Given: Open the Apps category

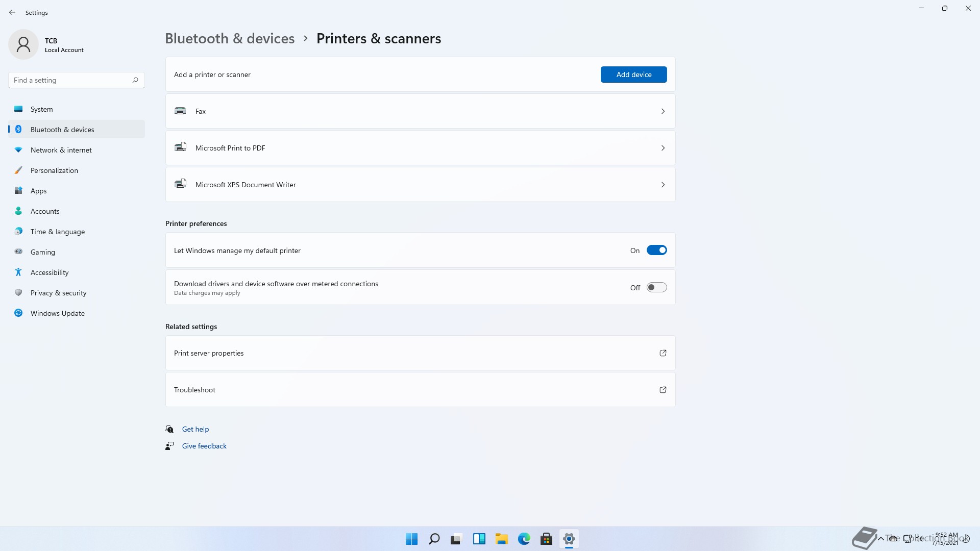Looking at the screenshot, I should point(77,191).
